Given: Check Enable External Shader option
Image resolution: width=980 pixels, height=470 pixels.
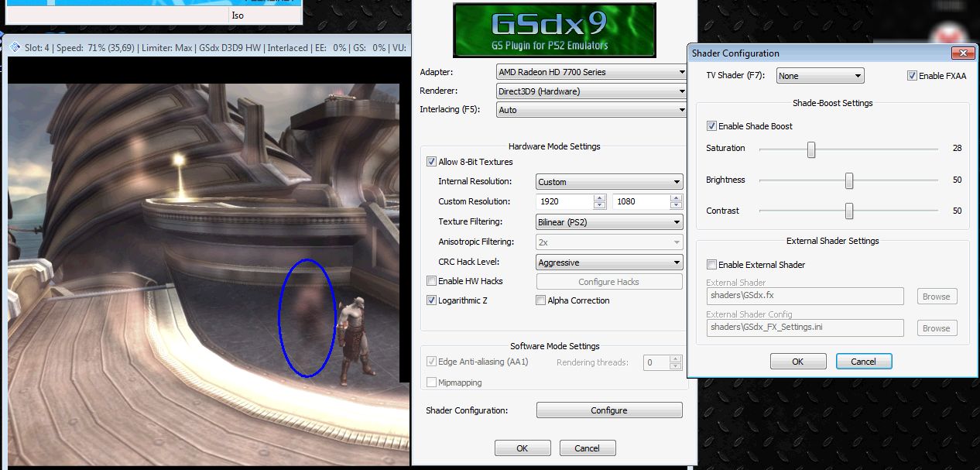Looking at the screenshot, I should pos(711,265).
